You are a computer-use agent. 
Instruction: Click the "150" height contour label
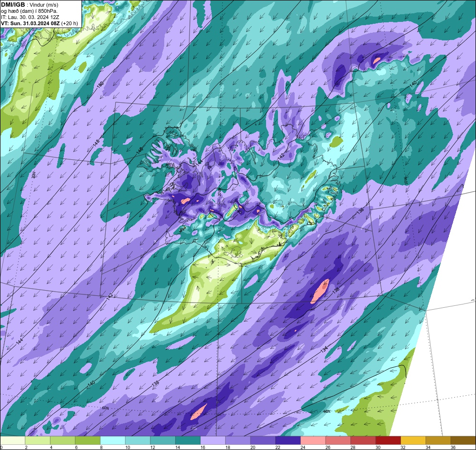point(100,84)
